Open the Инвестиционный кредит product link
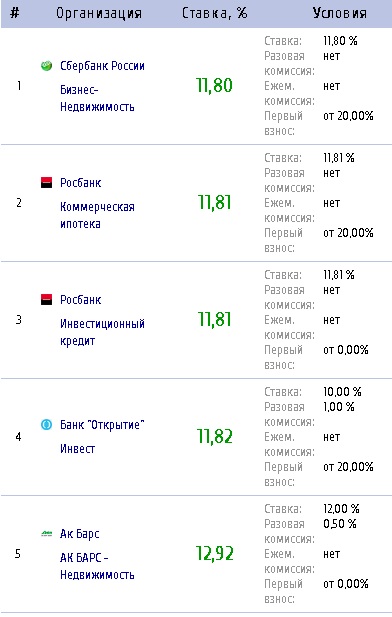 tap(102, 332)
